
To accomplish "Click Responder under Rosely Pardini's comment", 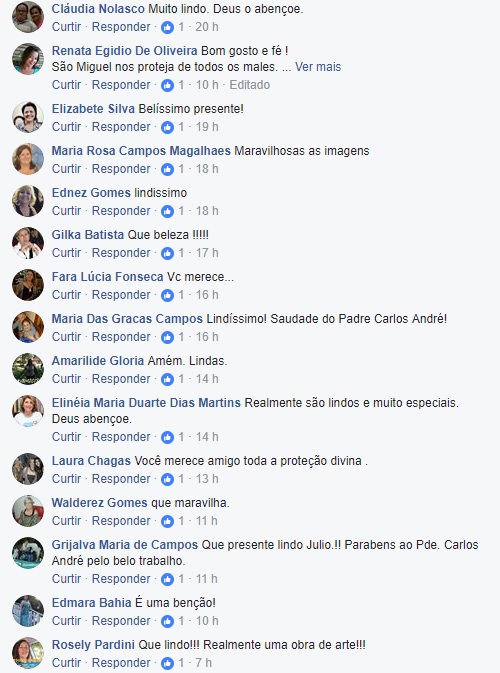I will [x=121, y=663].
